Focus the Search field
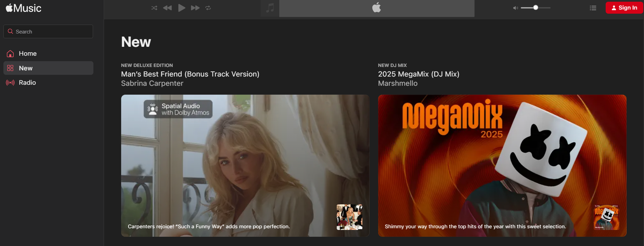 coord(48,31)
